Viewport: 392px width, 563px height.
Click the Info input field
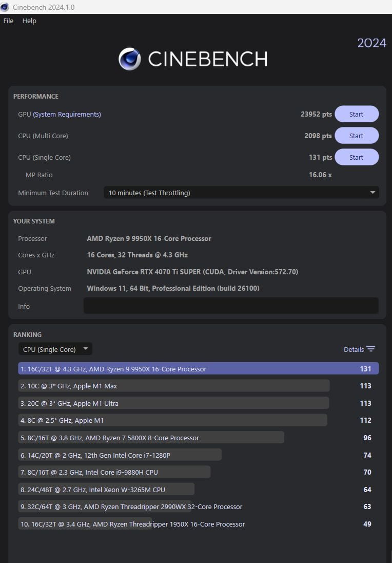tap(231, 306)
